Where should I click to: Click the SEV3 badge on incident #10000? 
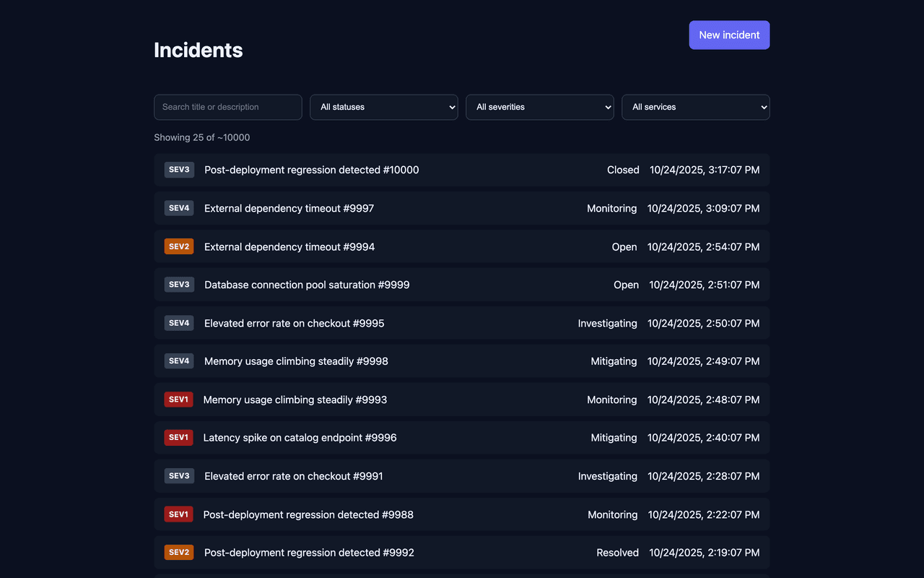pos(179,170)
